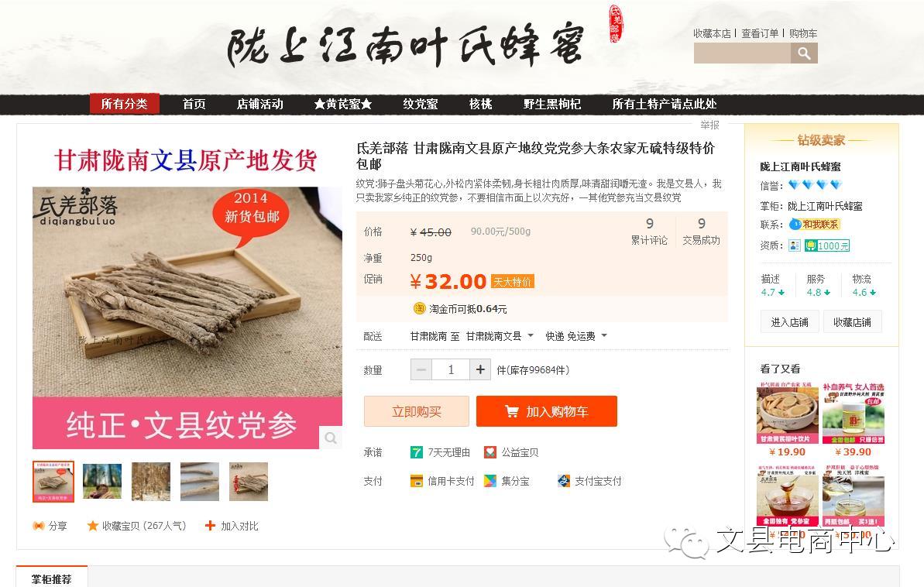Click the plus icon for 加入对比
This screenshot has height=587, width=924.
210,525
